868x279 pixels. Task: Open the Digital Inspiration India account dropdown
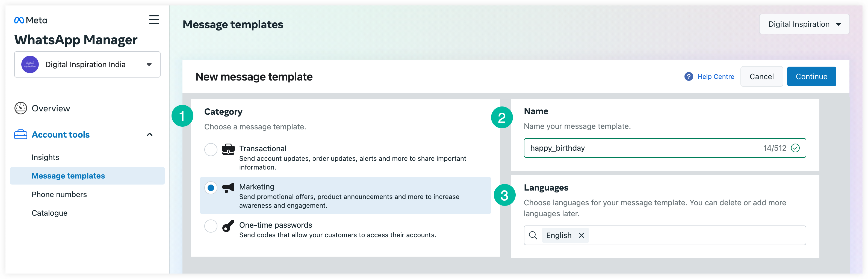pos(87,64)
